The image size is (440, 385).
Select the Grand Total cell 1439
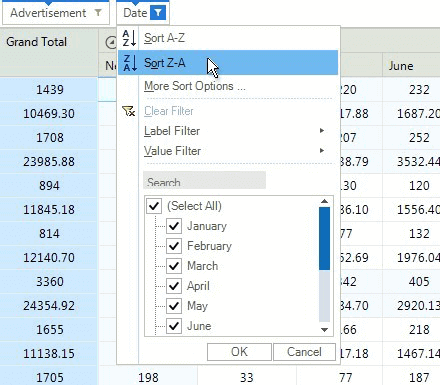click(49, 89)
